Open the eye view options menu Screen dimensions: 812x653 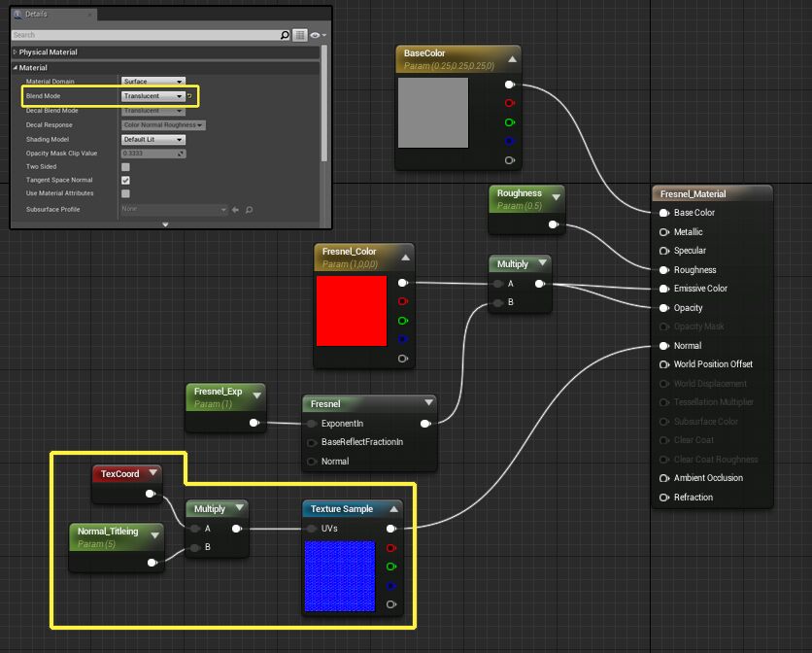(x=316, y=35)
